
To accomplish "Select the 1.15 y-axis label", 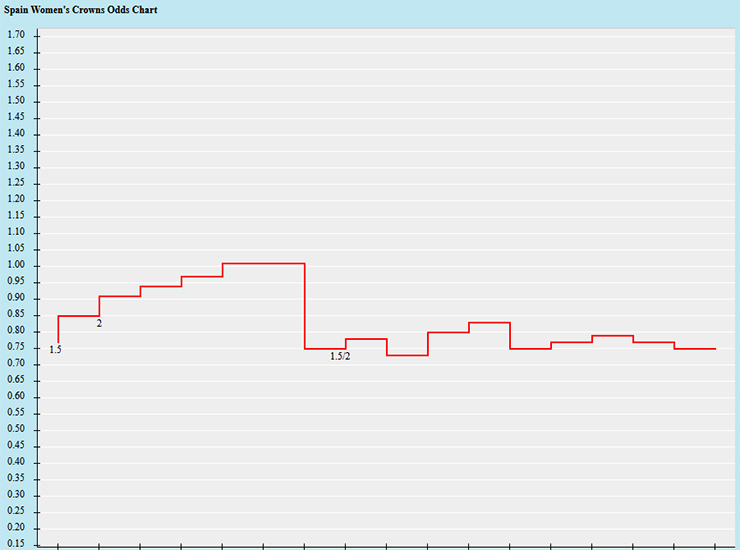I will [x=16, y=215].
